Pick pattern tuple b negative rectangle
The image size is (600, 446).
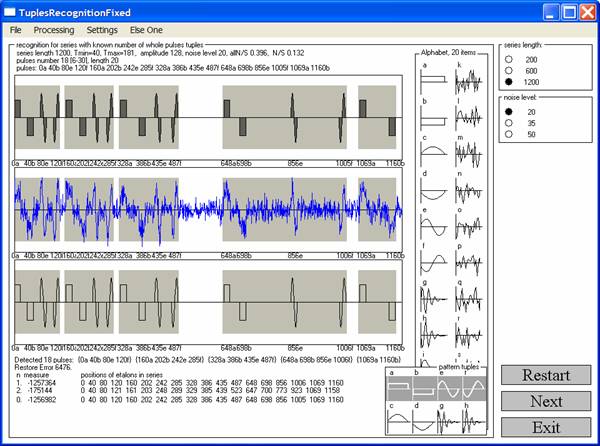pos(424,389)
